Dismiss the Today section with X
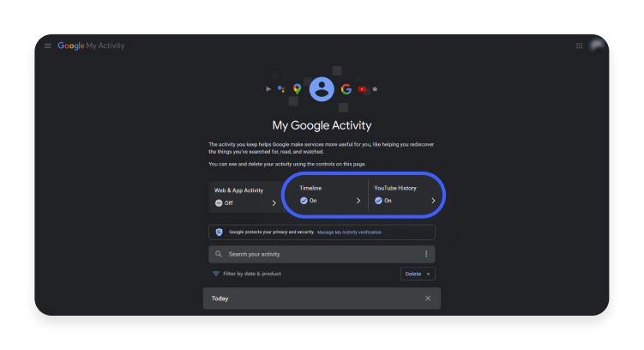This screenshot has width=644, height=350. pos(428,299)
